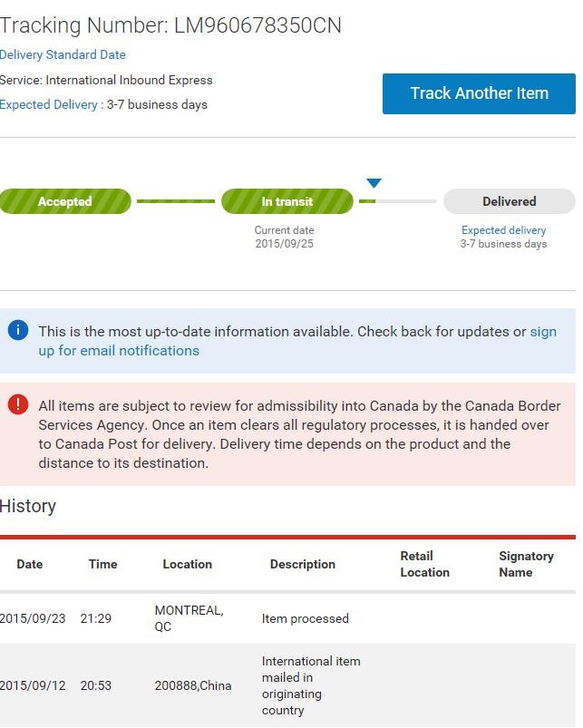Open Expected delivery link under Delivered status
The image size is (583, 728).
point(503,230)
